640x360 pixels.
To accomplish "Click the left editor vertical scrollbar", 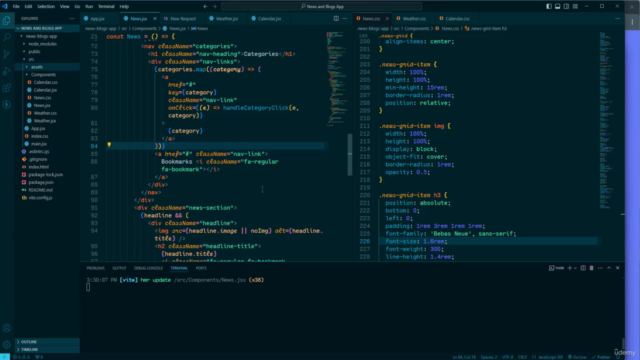I will tap(350, 155).
